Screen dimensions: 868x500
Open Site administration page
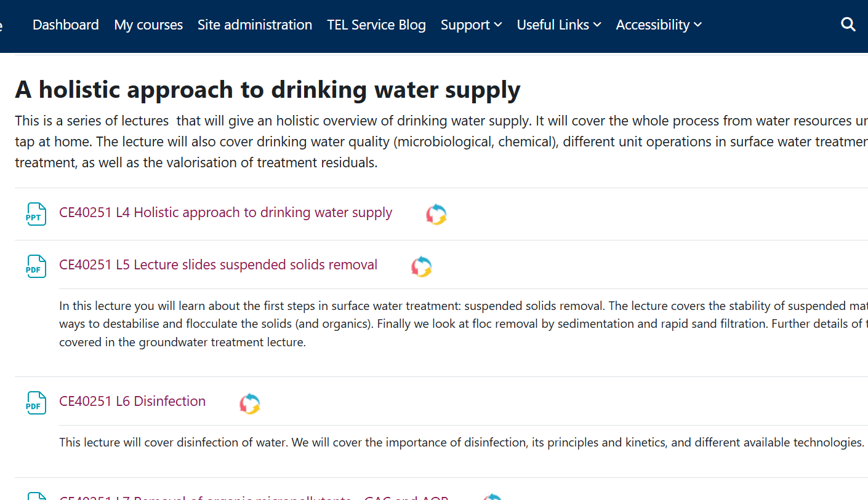[x=255, y=25]
